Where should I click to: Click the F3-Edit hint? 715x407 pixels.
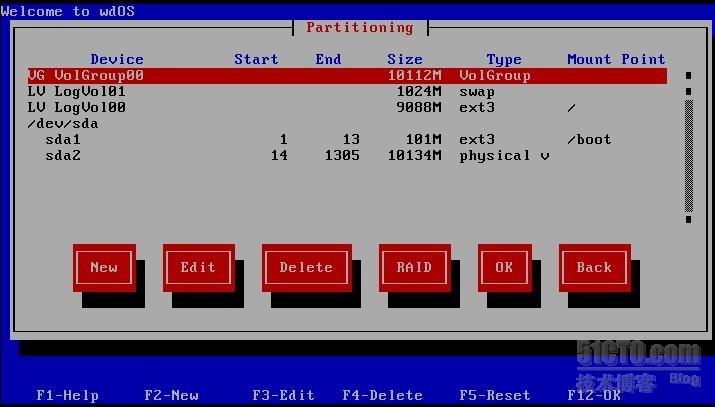click(x=283, y=395)
